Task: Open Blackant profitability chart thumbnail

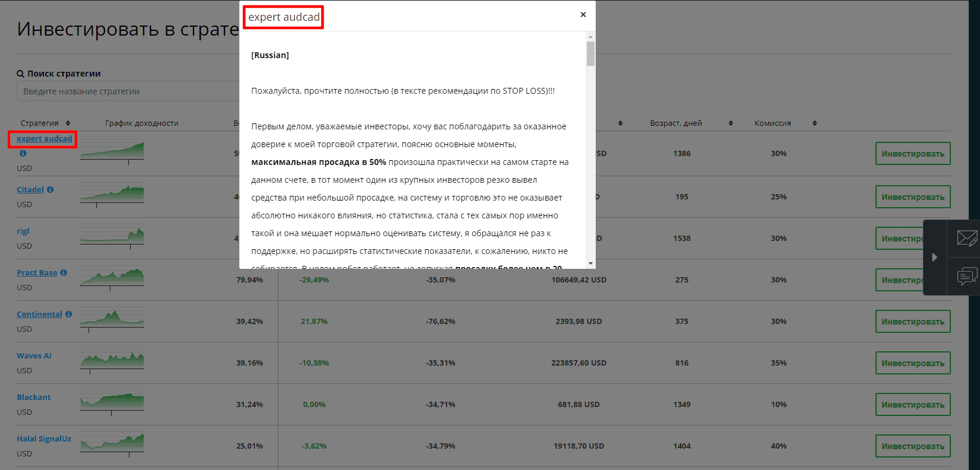Action: (112, 403)
